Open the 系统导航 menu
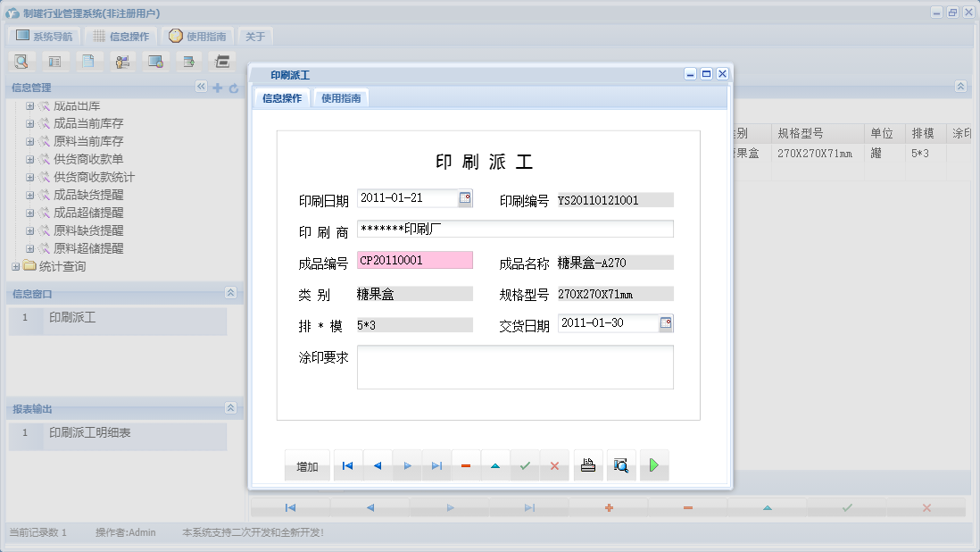 [x=42, y=36]
